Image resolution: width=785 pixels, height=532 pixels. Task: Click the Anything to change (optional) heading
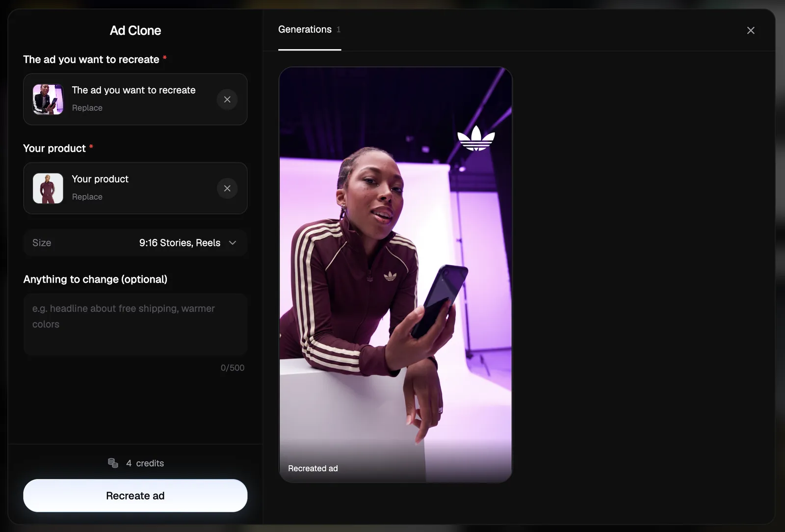95,279
